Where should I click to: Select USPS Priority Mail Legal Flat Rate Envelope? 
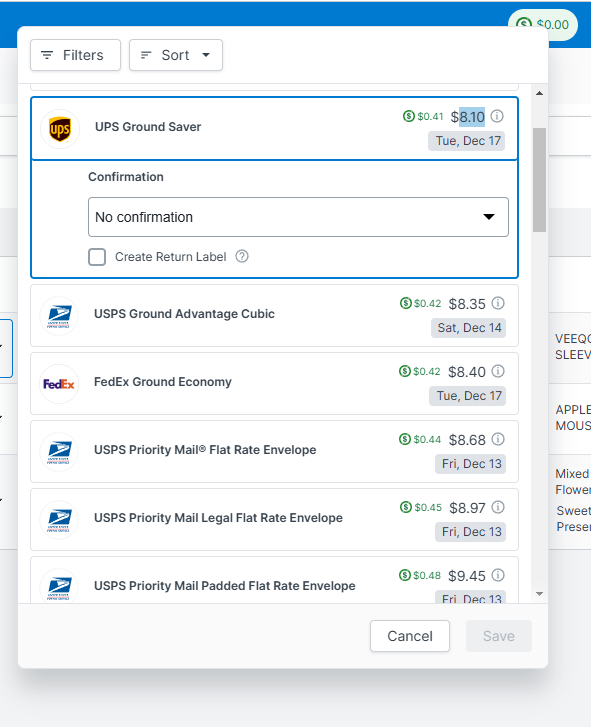pos(274,520)
